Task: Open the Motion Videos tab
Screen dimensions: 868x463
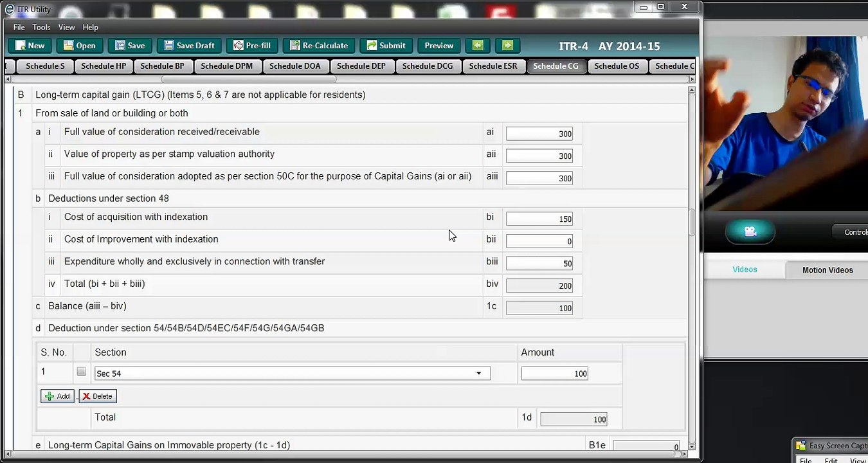Action: click(x=827, y=270)
